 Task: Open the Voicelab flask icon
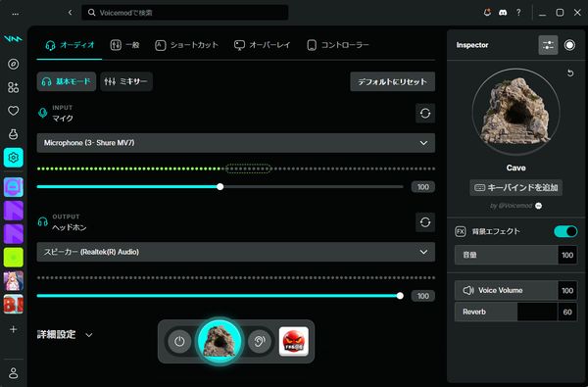click(13, 134)
